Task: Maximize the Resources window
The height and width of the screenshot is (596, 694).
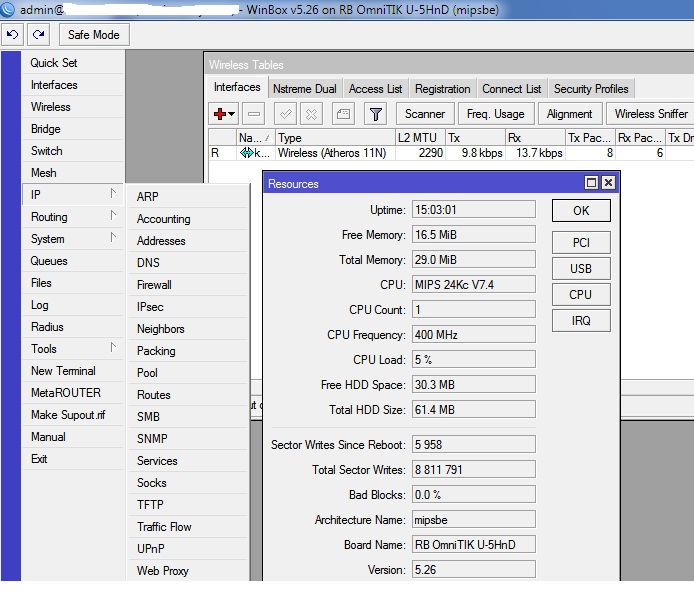Action: (591, 183)
